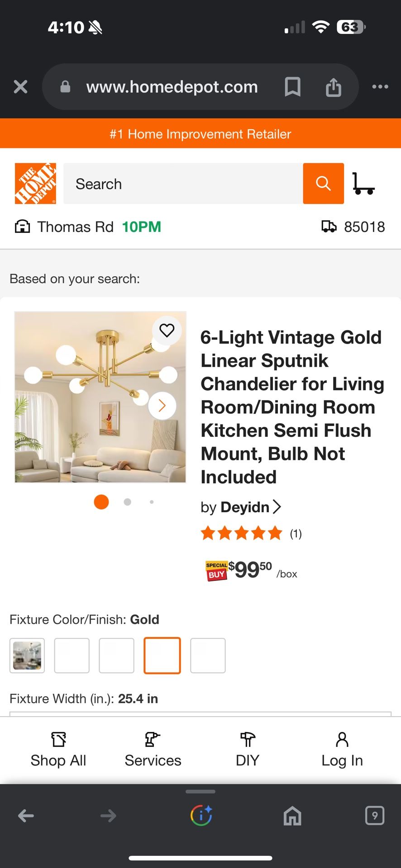Select the second carousel dot

tap(127, 502)
